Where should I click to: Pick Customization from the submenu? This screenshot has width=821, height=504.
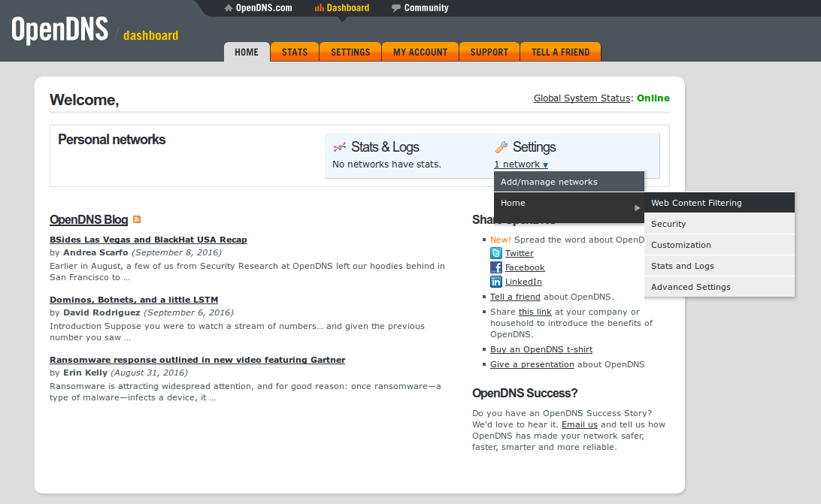click(720, 244)
